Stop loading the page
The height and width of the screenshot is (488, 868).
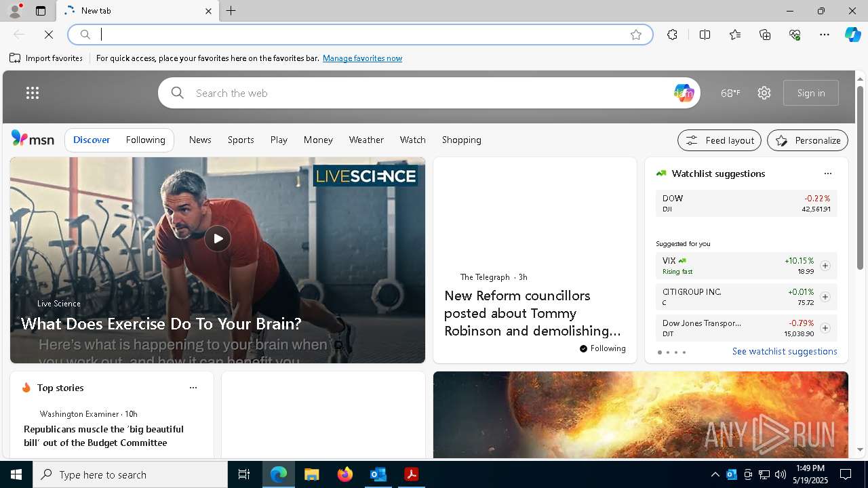point(49,35)
